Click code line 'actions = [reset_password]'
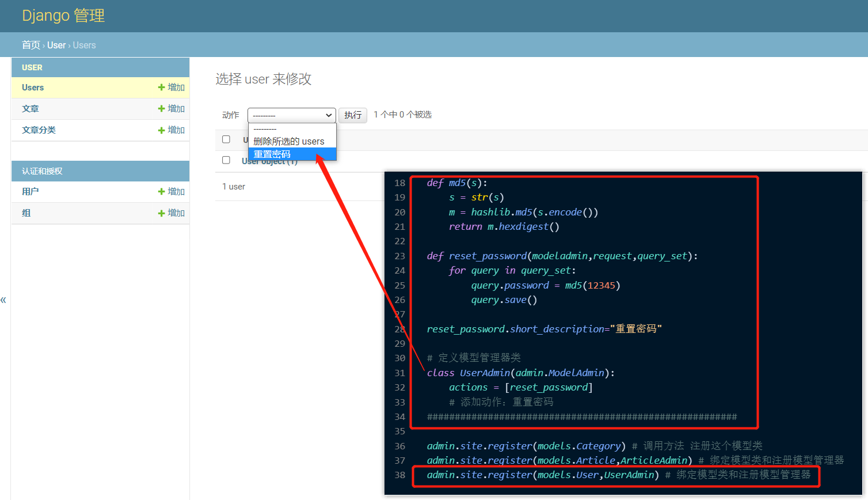 click(521, 387)
